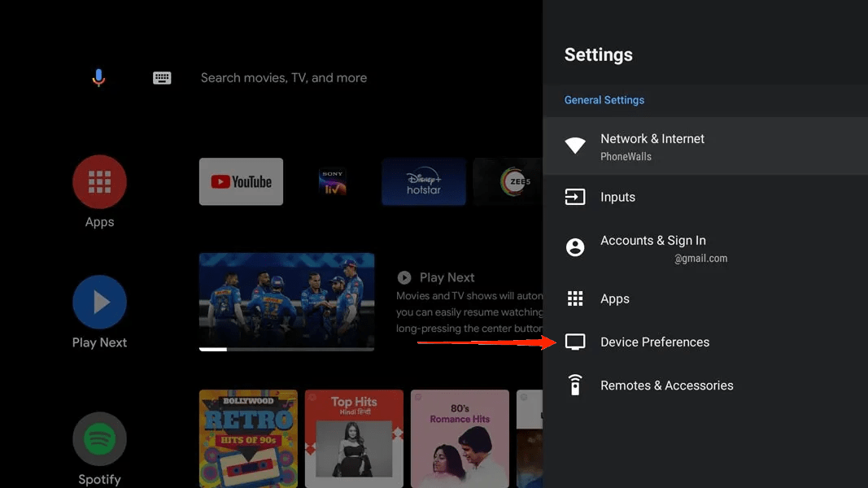The height and width of the screenshot is (488, 868).
Task: Click the PhoneWalls network name
Action: pyautogui.click(x=626, y=157)
